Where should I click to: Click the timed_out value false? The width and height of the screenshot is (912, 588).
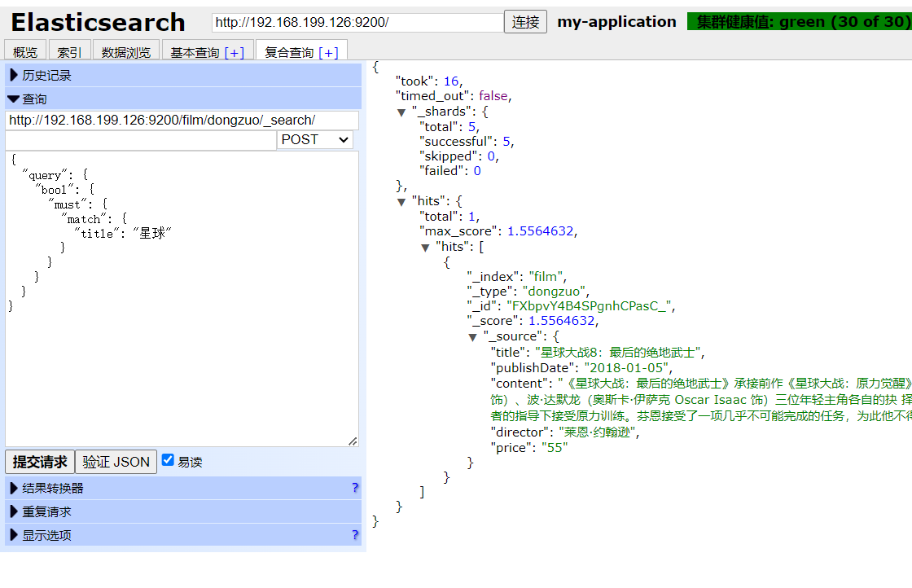click(x=493, y=96)
